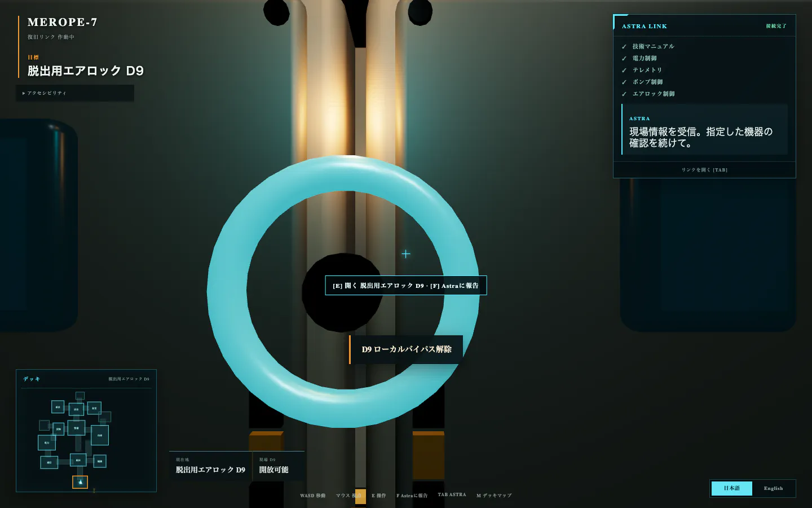Switch language to English
812x508 pixels.
[773, 488]
